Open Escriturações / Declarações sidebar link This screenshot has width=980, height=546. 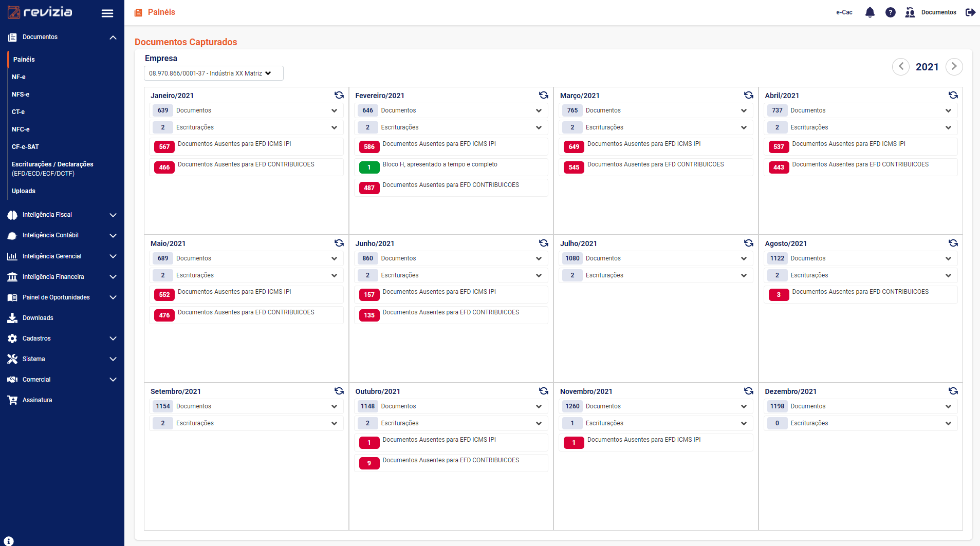pyautogui.click(x=52, y=169)
